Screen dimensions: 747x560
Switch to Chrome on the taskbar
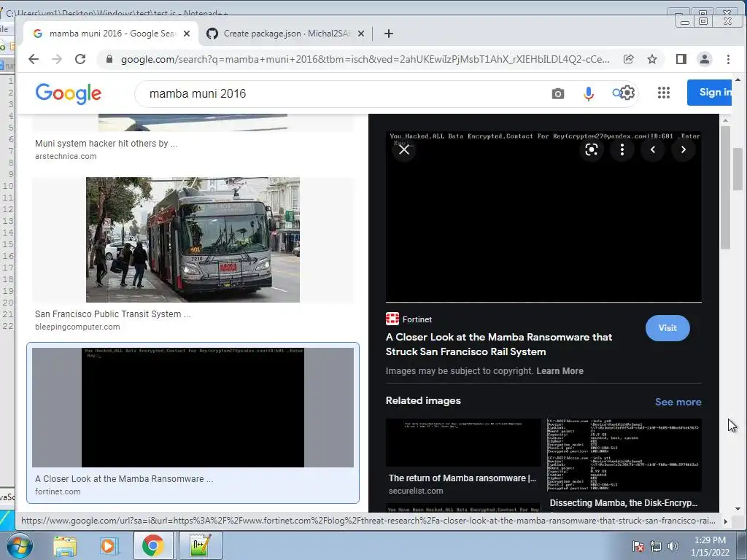[152, 545]
